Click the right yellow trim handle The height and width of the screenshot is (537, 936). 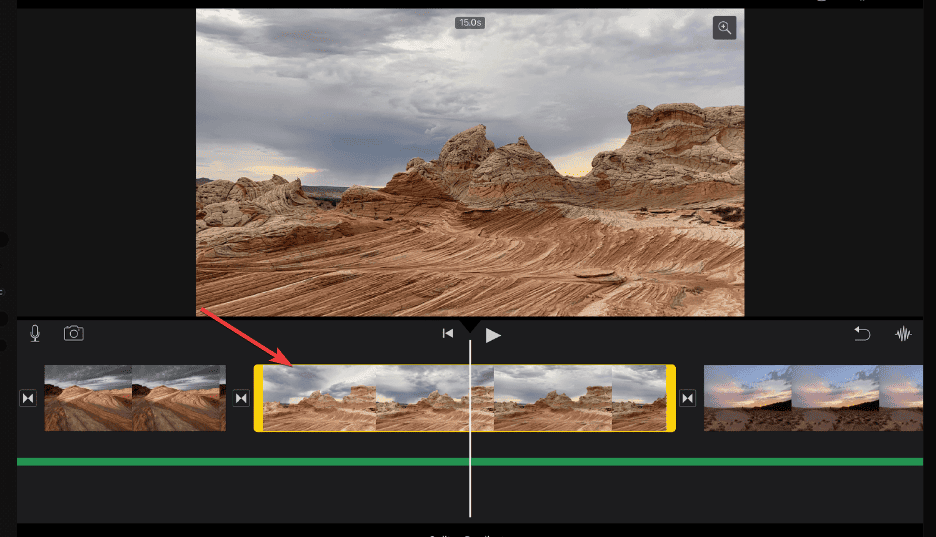(x=671, y=398)
